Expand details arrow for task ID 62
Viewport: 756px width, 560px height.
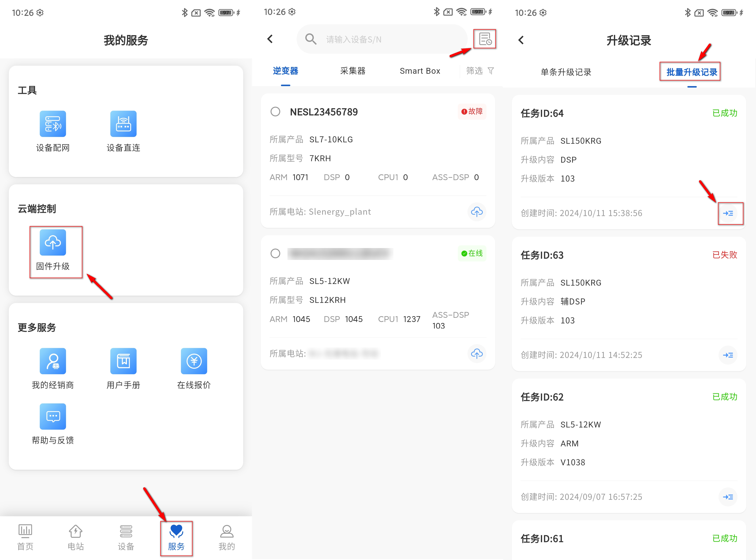pos(728,497)
